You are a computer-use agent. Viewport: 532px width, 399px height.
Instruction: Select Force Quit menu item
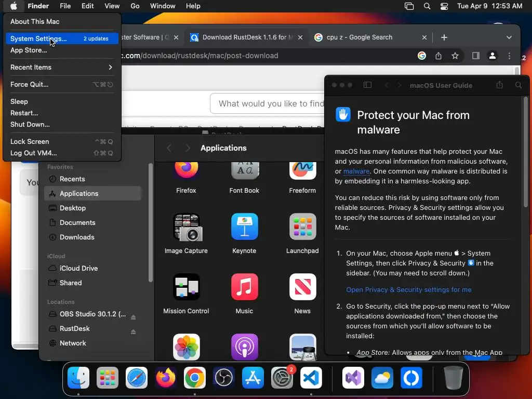(x=62, y=85)
